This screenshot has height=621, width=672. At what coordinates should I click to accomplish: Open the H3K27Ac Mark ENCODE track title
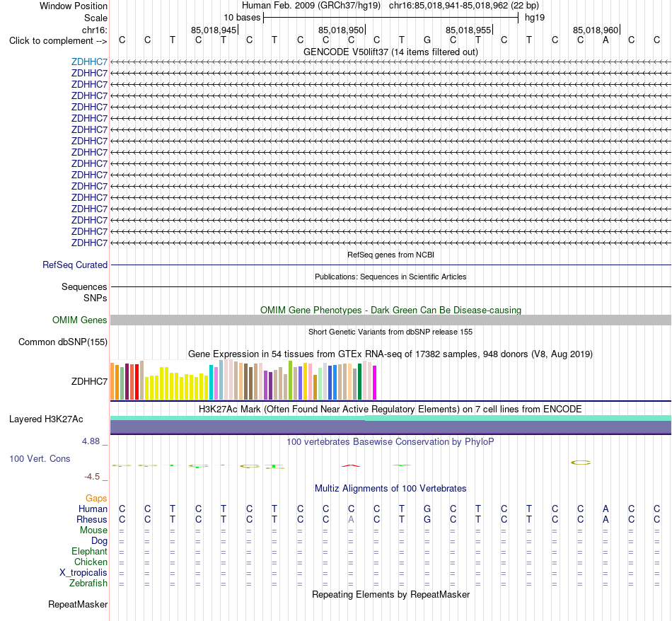pos(390,409)
